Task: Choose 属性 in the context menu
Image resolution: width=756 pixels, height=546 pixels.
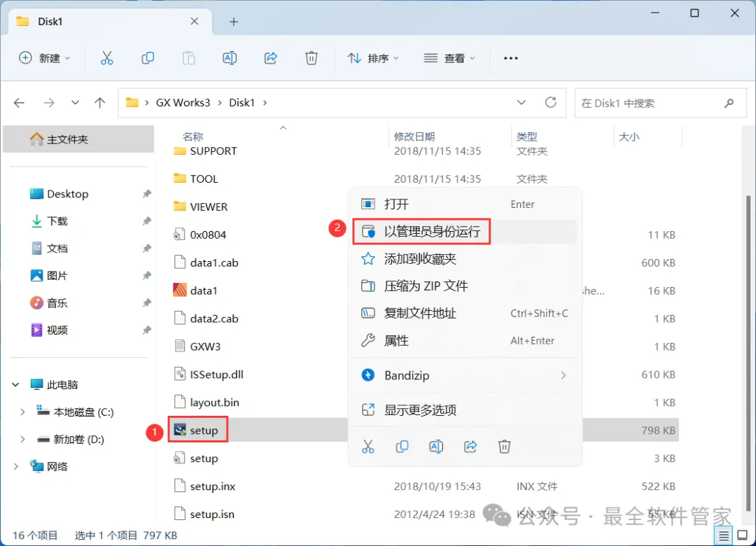Action: [x=465, y=340]
